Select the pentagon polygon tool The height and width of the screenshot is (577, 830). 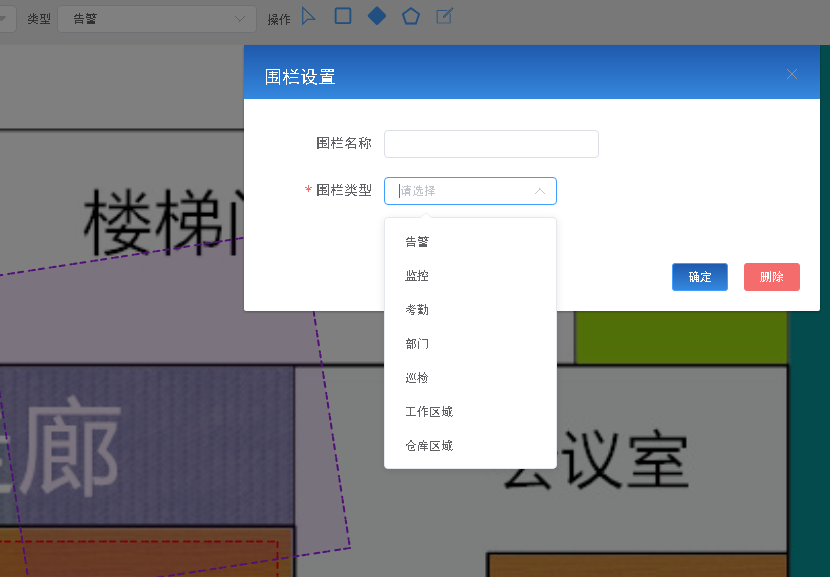point(410,16)
